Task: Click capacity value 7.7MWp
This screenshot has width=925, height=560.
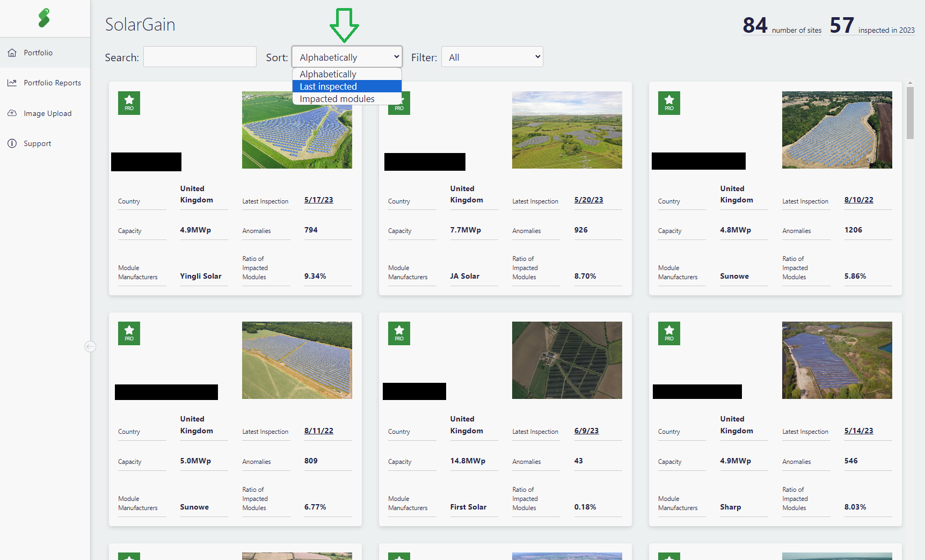Action: pyautogui.click(x=465, y=230)
